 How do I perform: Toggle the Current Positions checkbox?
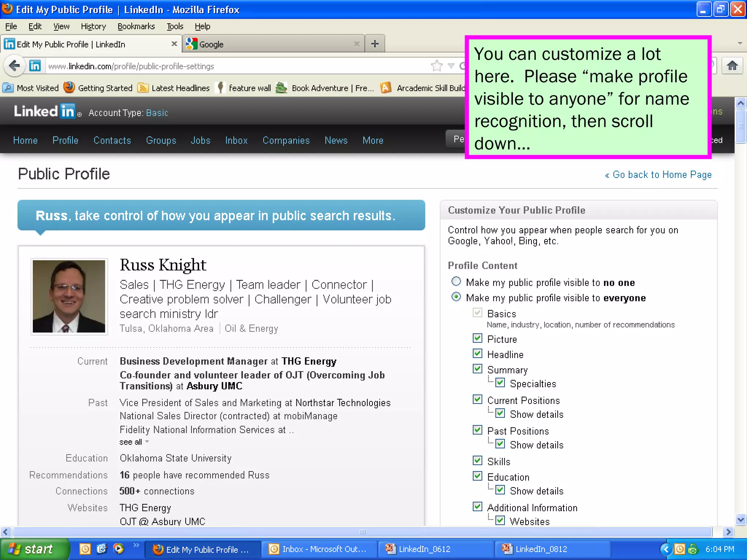[477, 400]
